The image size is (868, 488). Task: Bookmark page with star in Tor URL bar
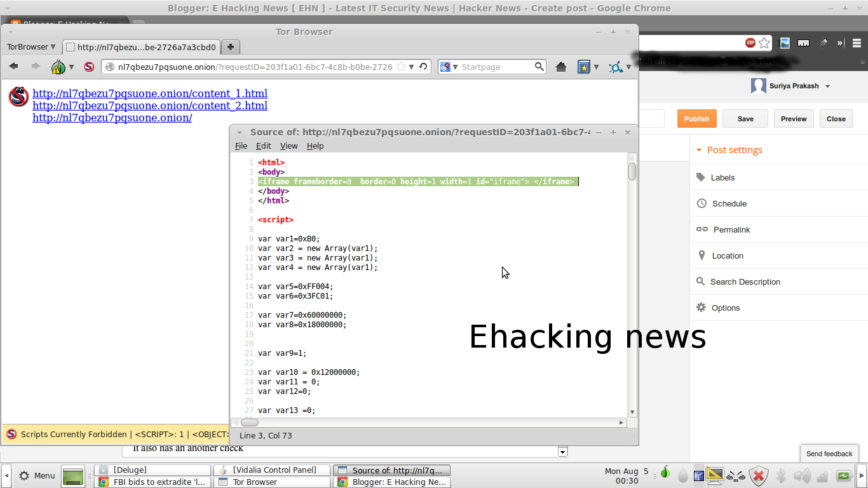401,67
